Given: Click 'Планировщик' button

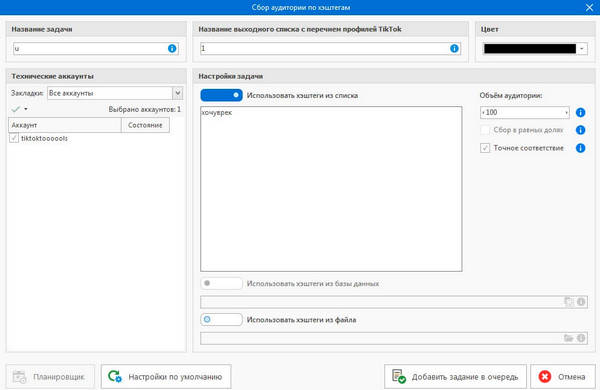Looking at the screenshot, I should [50, 377].
